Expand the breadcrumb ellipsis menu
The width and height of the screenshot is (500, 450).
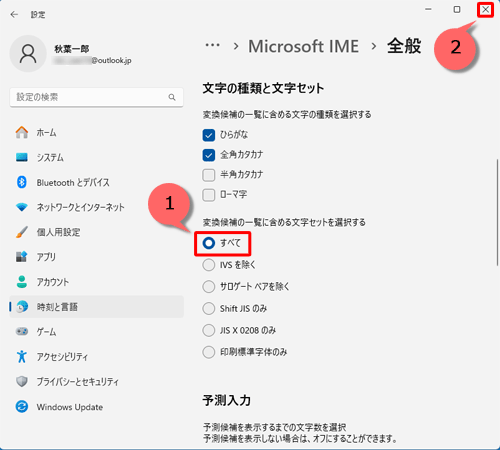coord(212,45)
